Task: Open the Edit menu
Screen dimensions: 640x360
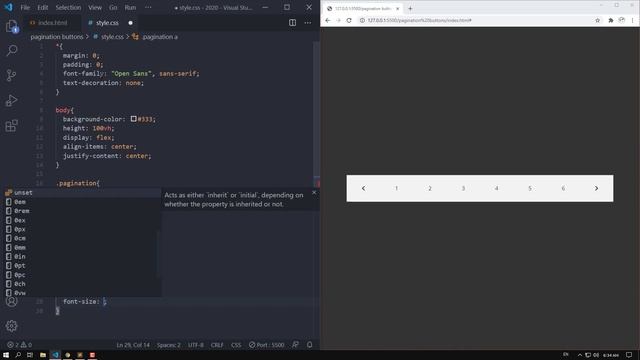Action: [42, 8]
